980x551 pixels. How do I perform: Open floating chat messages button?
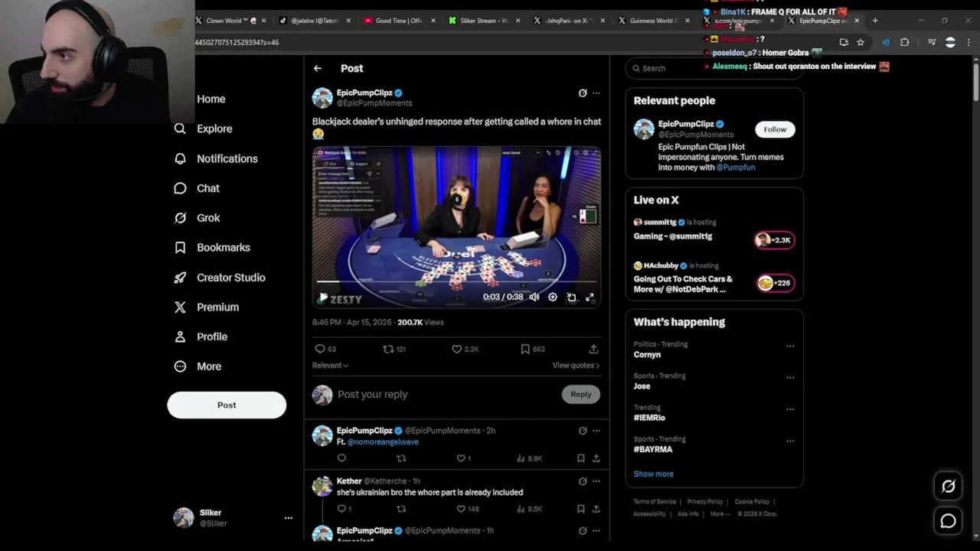tap(948, 521)
